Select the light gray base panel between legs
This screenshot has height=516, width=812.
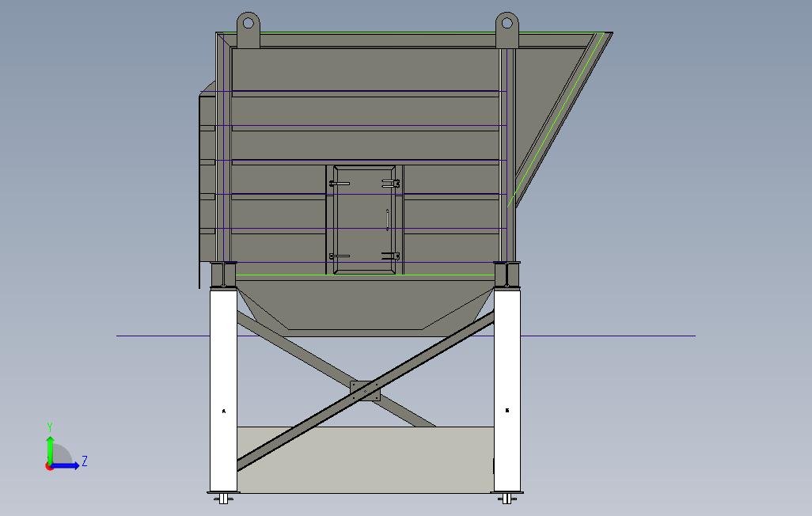pyautogui.click(x=365, y=460)
